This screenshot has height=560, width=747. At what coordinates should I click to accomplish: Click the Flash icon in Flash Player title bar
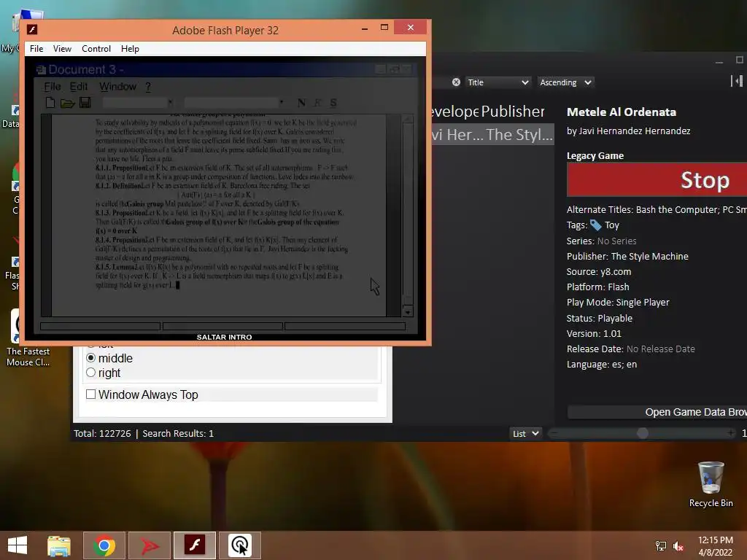(32, 29)
